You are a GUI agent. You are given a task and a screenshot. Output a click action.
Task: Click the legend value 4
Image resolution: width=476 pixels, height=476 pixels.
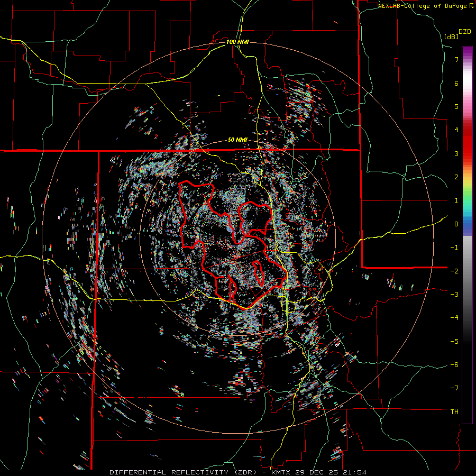click(456, 130)
